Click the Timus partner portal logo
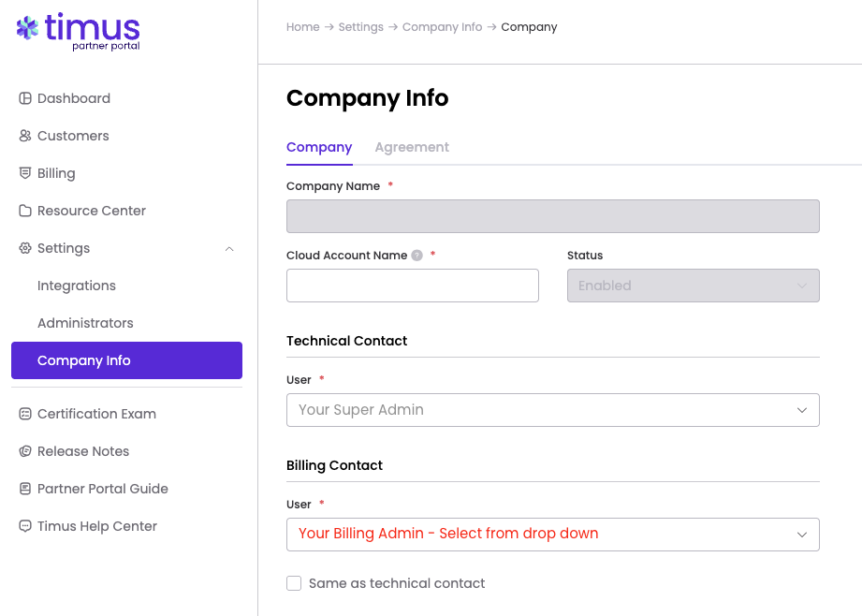 pos(78,31)
